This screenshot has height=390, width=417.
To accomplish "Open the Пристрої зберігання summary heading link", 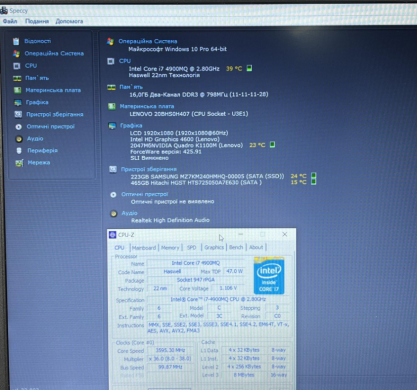I will [149, 169].
